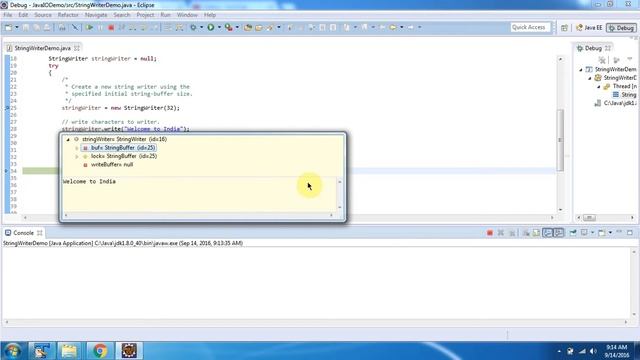Click the New file toolbar icon
The image size is (640, 360).
[x=8, y=27]
